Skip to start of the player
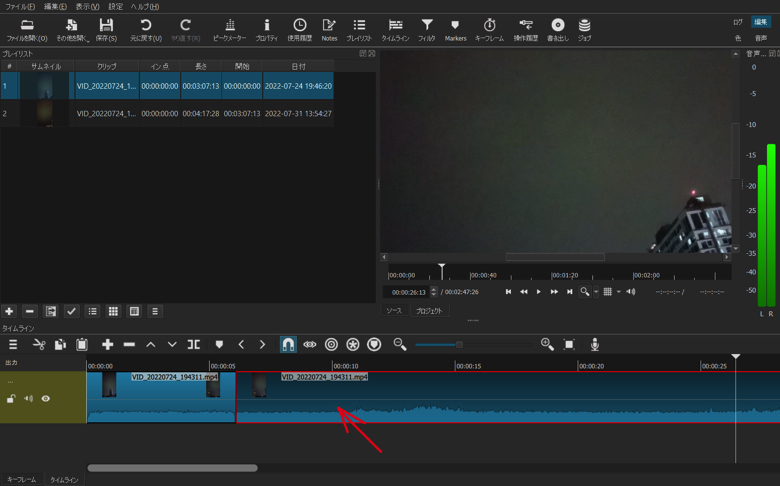 508,292
